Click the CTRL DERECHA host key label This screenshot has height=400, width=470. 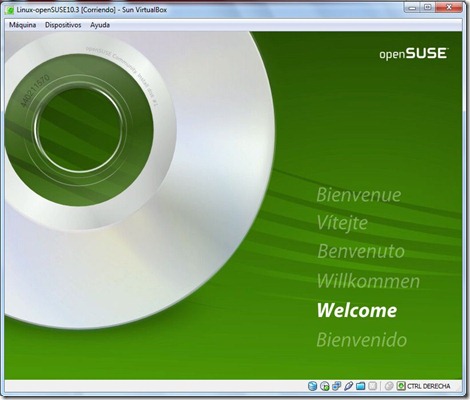428,386
